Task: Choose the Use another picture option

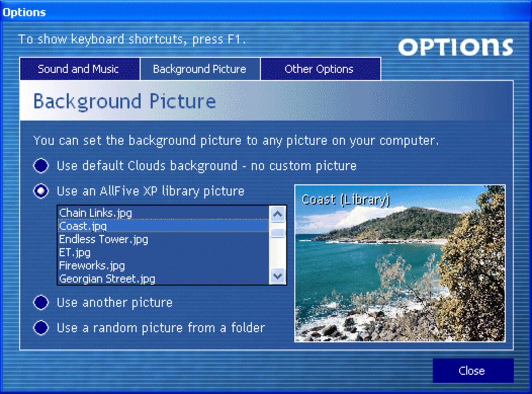Action: tap(41, 302)
